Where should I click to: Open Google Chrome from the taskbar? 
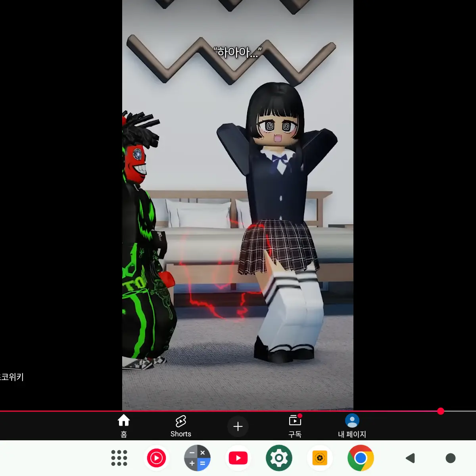(x=361, y=458)
